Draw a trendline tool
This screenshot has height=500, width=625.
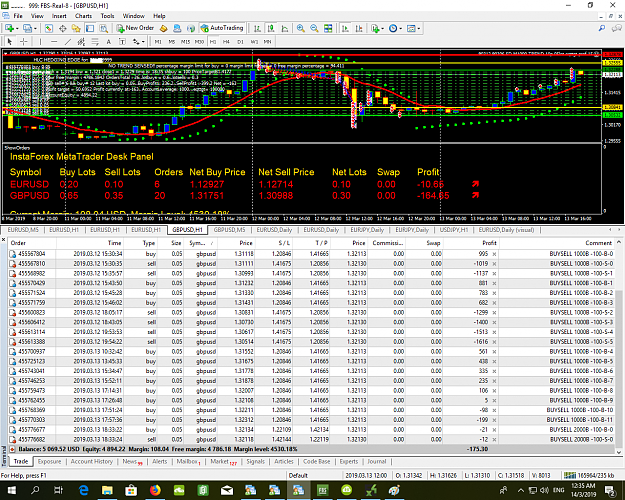click(x=68, y=41)
